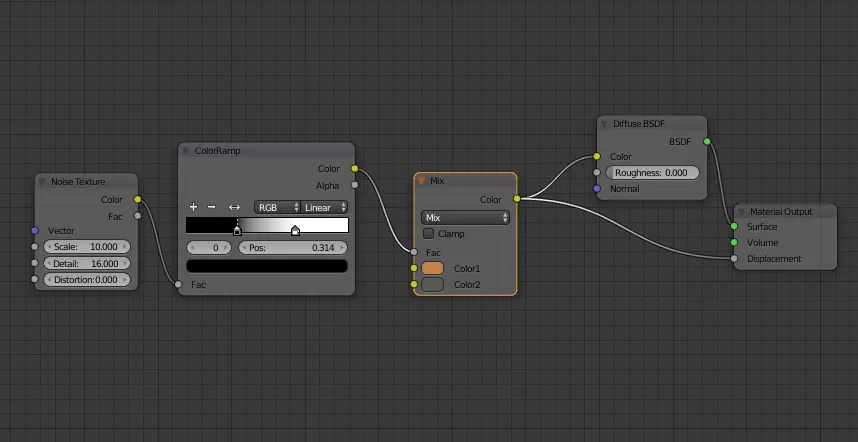858x442 pixels.
Task: Select the Material Output node header
Action: 785,212
